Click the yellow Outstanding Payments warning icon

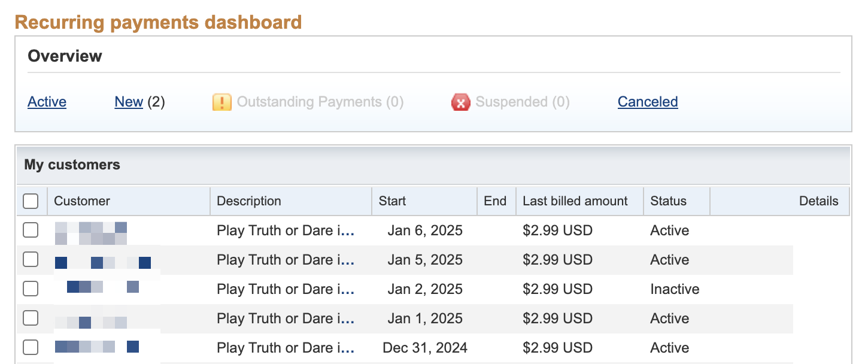click(221, 102)
